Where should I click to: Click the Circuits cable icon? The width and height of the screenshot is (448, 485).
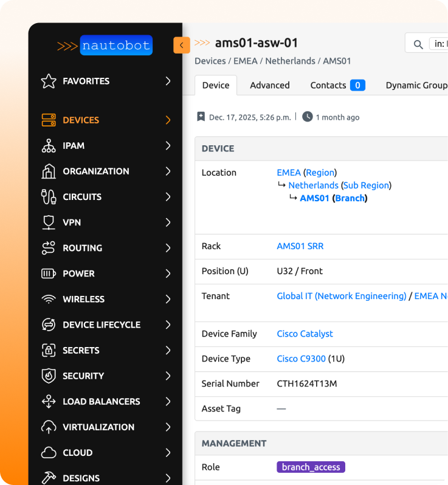pos(49,197)
